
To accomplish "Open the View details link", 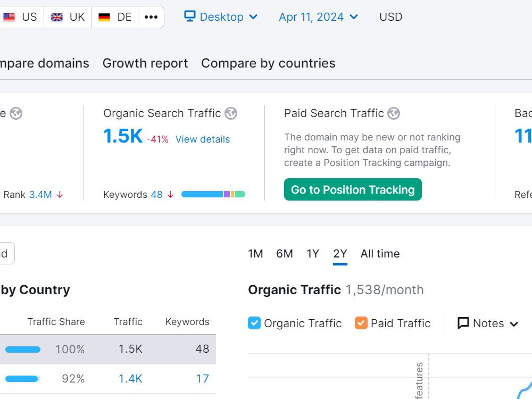I will [203, 139].
